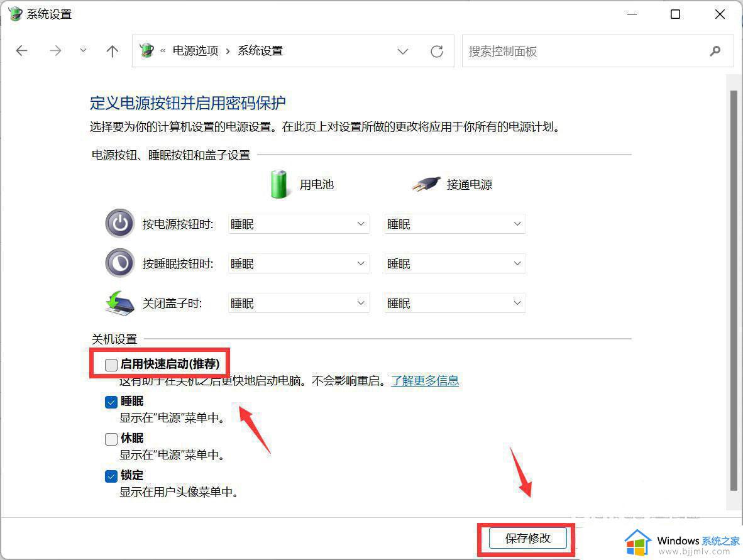The height and width of the screenshot is (560, 743).
Task: Maximize the 系统设置 window
Action: tap(675, 14)
